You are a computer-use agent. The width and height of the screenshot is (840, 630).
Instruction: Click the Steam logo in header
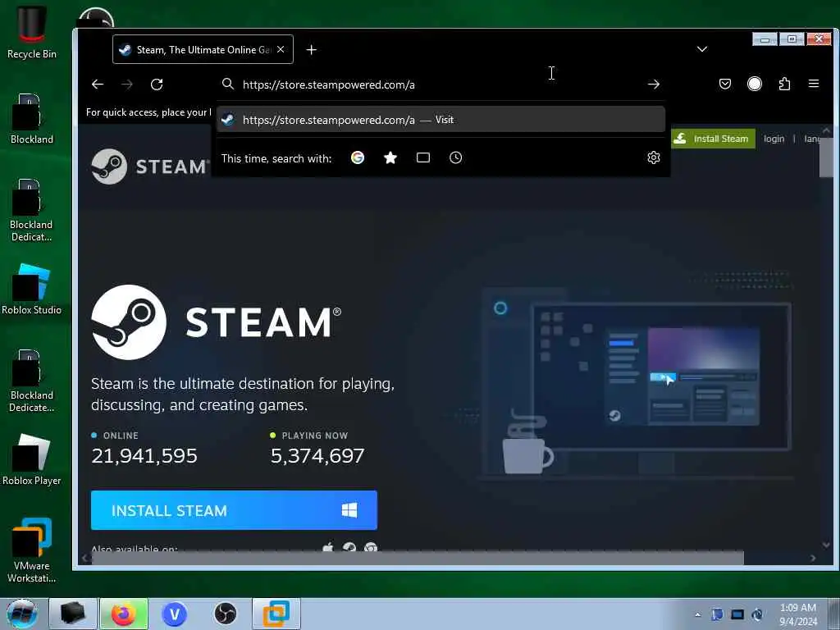tap(150, 167)
